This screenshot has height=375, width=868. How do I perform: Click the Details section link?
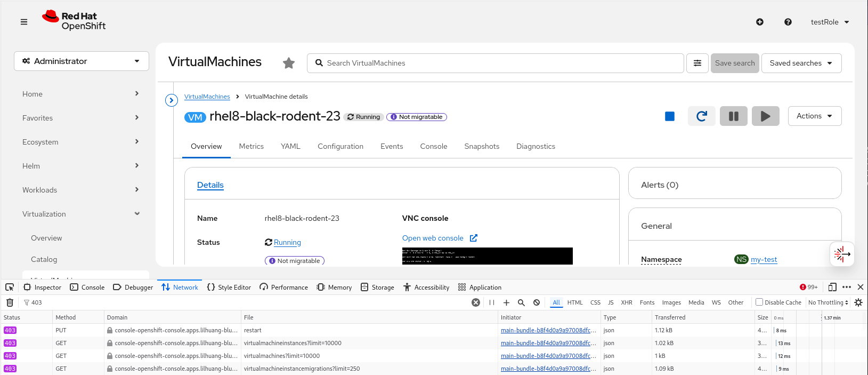point(210,185)
